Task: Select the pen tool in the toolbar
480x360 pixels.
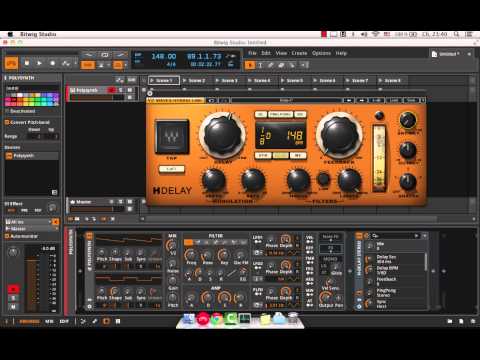Action: coord(271,65)
